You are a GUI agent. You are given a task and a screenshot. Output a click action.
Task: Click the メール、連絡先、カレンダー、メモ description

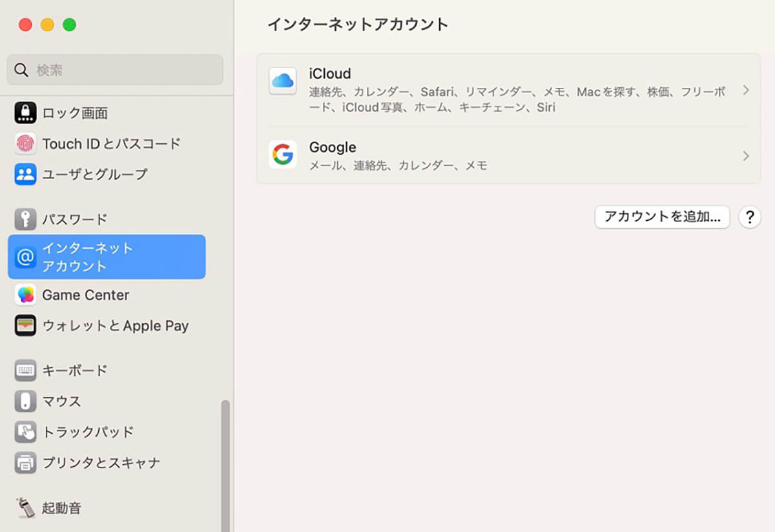point(398,165)
